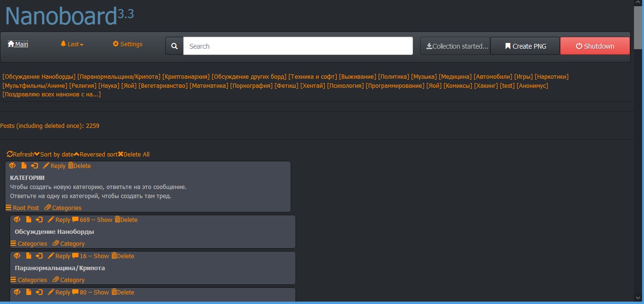Open the [Выживание] category
The image size is (644, 304).
coord(358,76)
